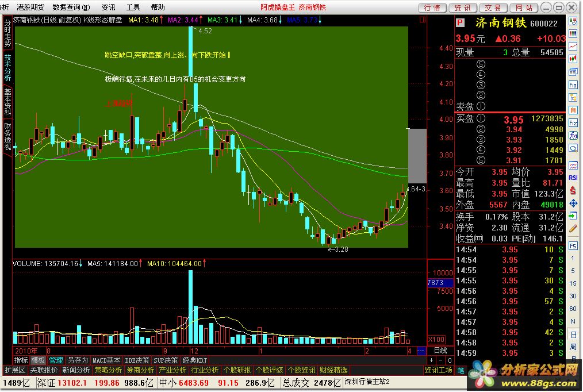The image size is (583, 392).
Task: Click the plus zoom button under the chart
Action: pyautogui.click(x=431, y=360)
